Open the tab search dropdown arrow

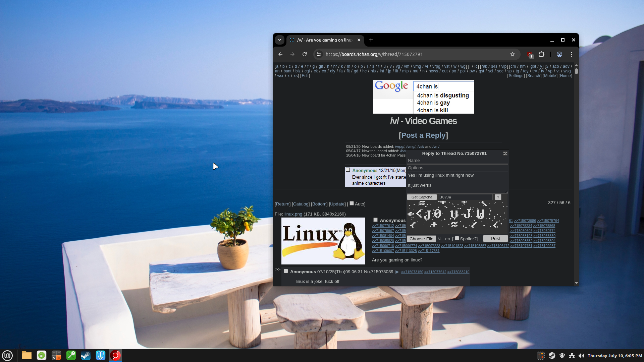tap(280, 40)
